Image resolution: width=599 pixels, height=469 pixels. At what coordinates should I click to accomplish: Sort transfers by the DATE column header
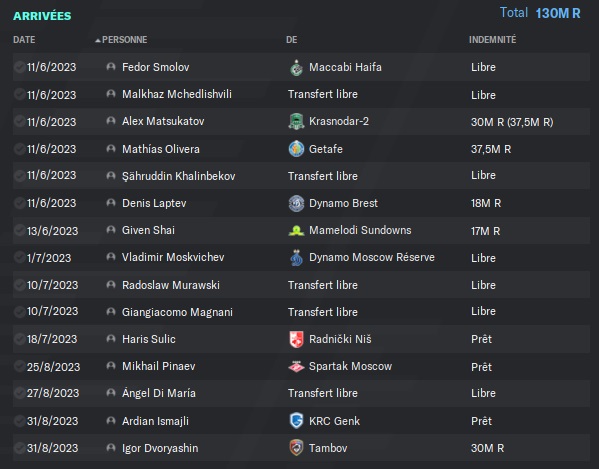(x=24, y=40)
